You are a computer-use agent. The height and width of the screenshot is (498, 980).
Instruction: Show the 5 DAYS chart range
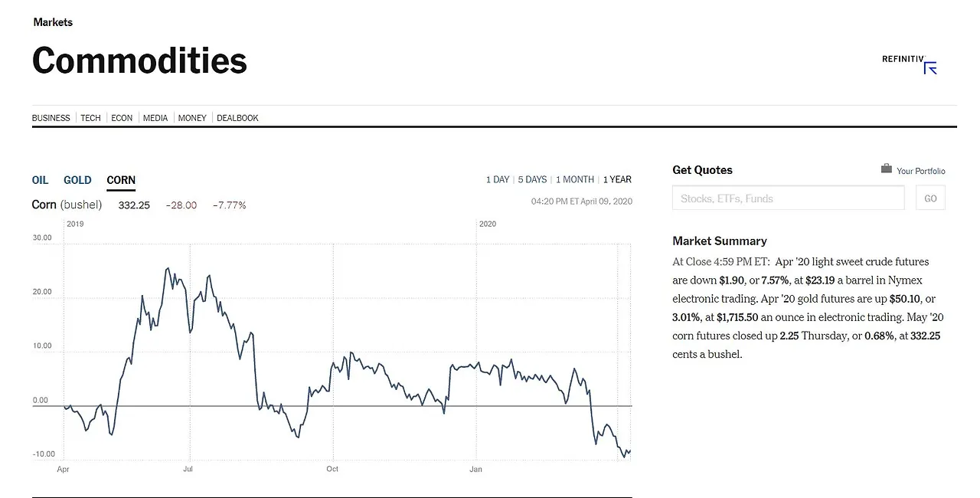(532, 179)
